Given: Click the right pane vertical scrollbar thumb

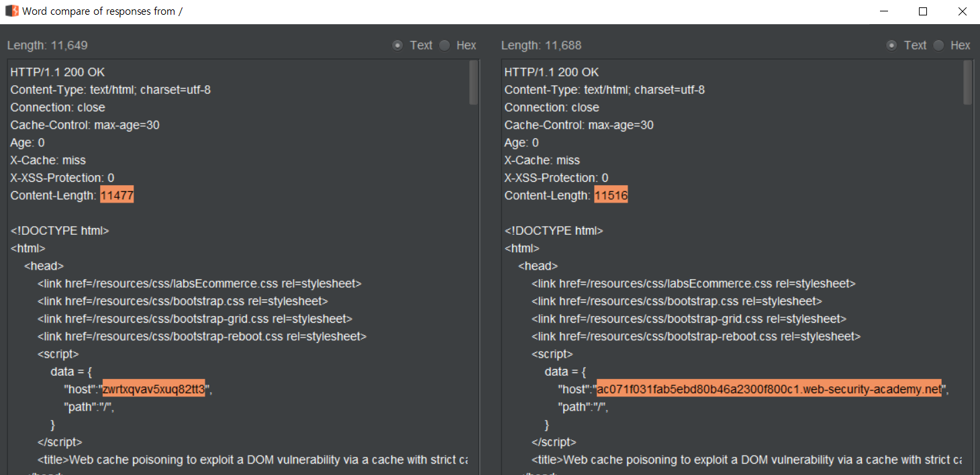Looking at the screenshot, I should 967,83.
